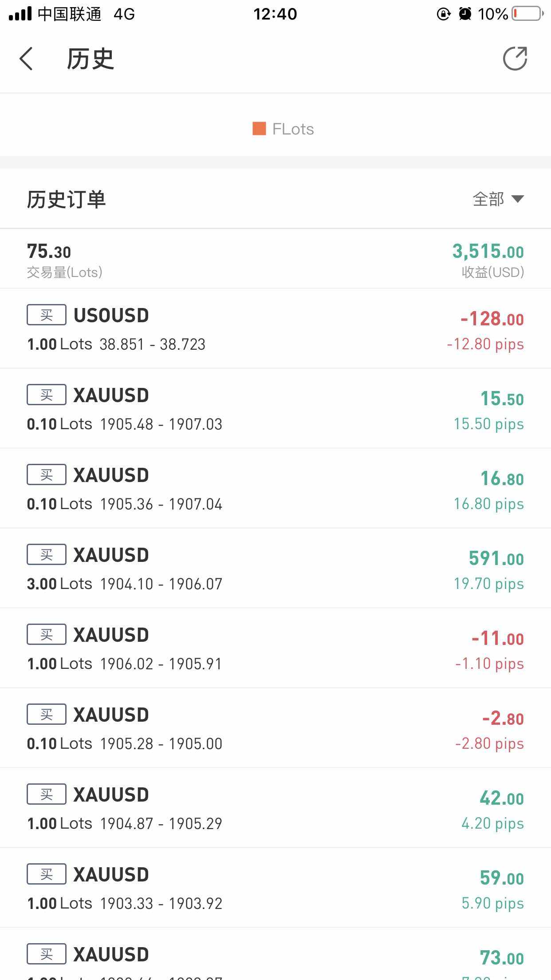Select XAUUSD order 1905.28 - 1905.00
551x980 pixels.
(x=275, y=728)
